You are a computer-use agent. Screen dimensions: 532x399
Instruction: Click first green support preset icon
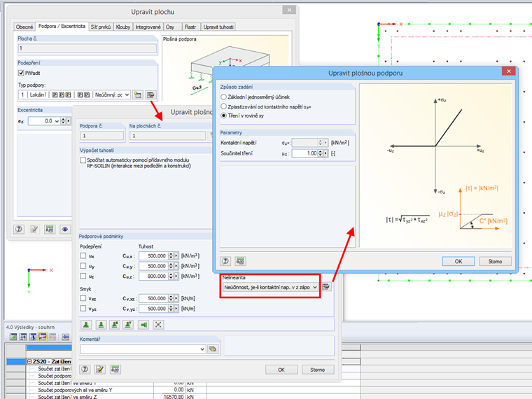pyautogui.click(x=86, y=325)
